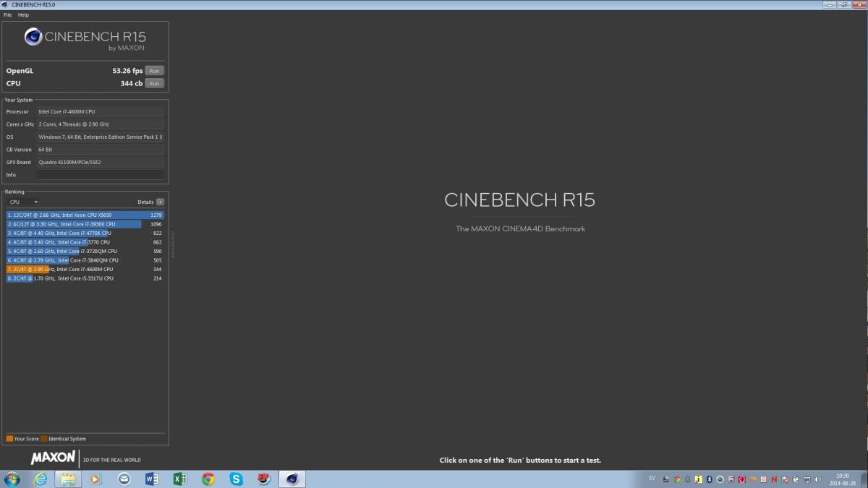Image resolution: width=868 pixels, height=488 pixels.
Task: Open Windows Media Player from taskbar
Action: [95, 479]
